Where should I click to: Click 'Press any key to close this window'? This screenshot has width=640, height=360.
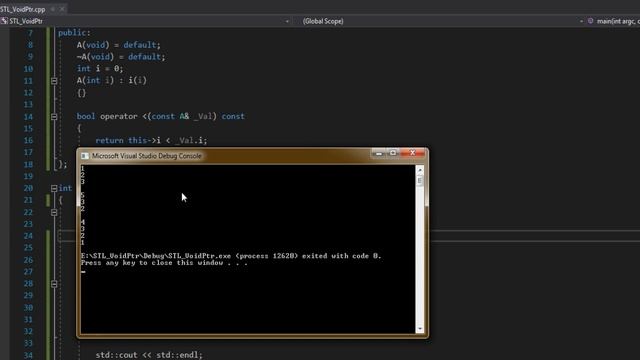pos(164,263)
